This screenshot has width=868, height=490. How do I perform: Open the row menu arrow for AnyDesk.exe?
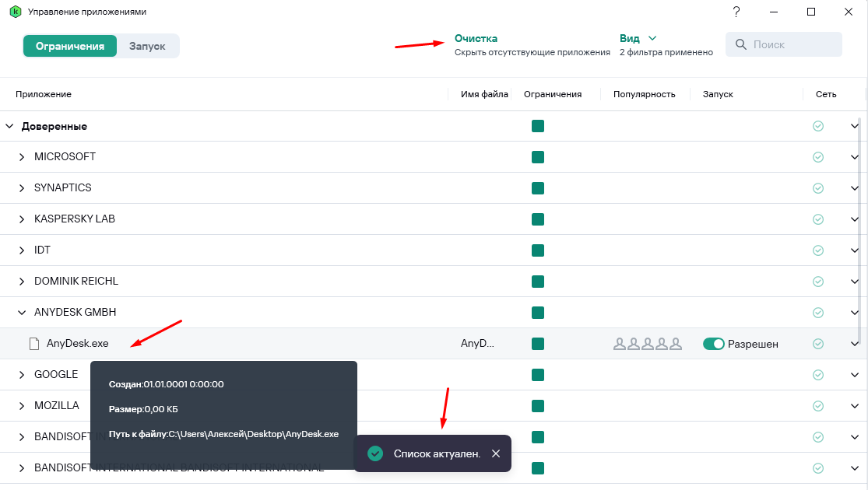point(854,344)
